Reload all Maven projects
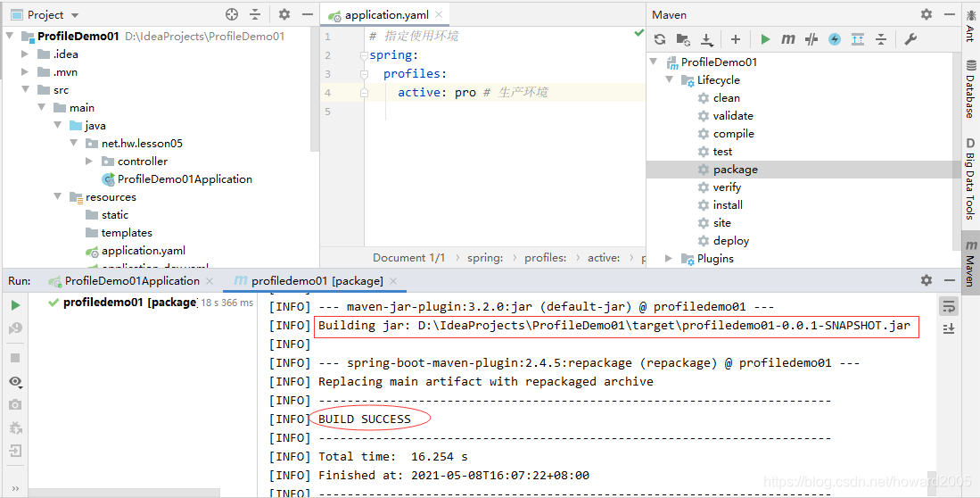Viewport: 980px width, 498px height. click(660, 39)
